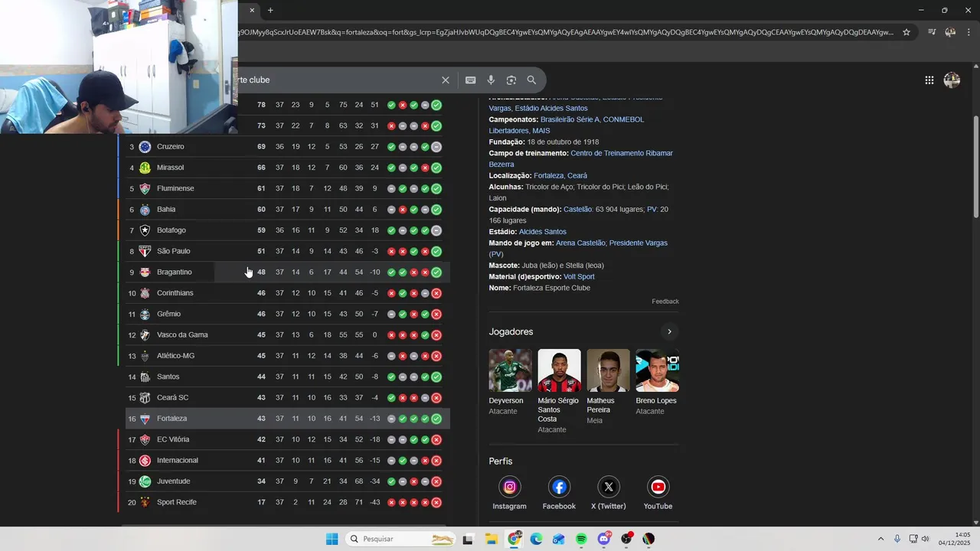This screenshot has width=980, height=551.
Task: Open the volume control in system tray
Action: [925, 539]
